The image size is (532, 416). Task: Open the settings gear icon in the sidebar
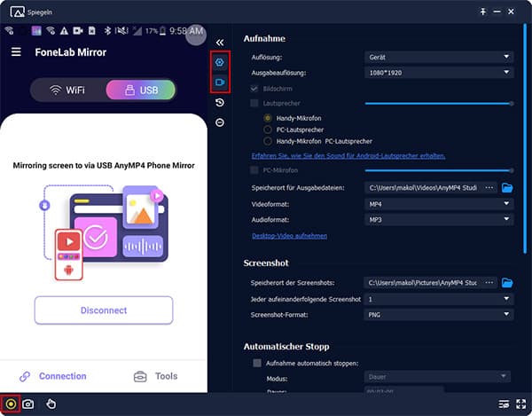220,62
